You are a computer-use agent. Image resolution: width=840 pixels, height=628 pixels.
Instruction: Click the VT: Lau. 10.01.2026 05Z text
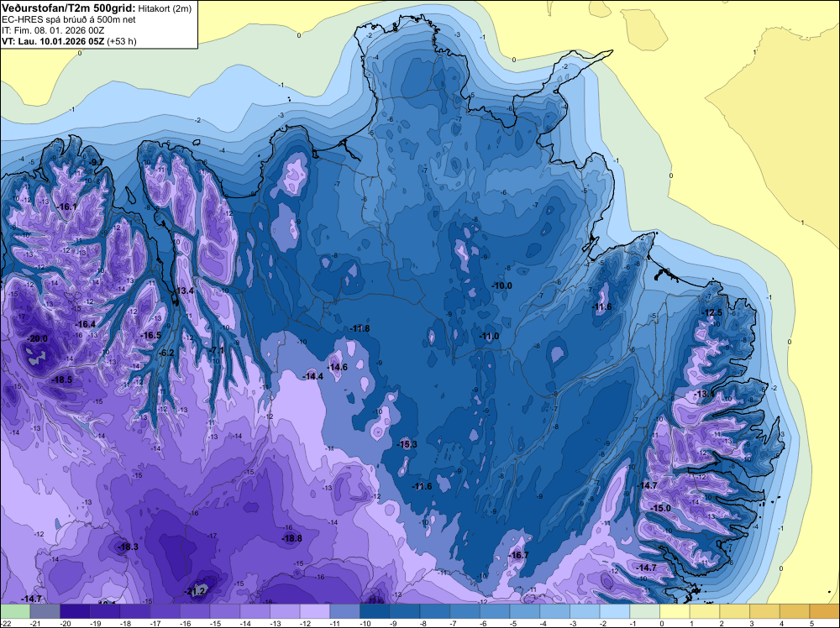click(x=54, y=41)
